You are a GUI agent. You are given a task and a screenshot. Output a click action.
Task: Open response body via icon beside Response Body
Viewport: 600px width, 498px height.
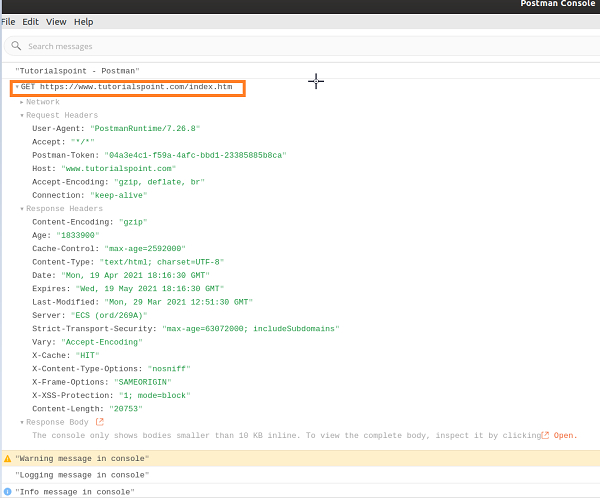coord(99,422)
